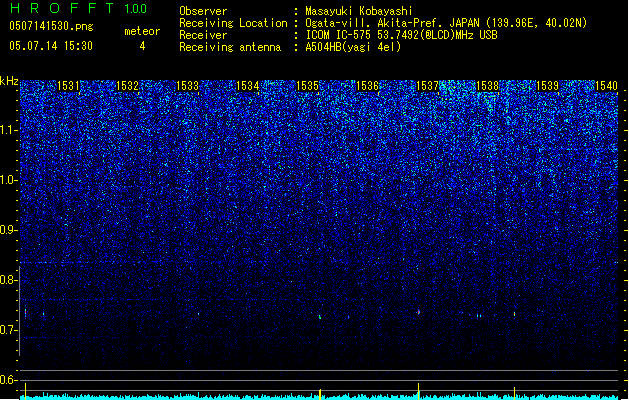The image size is (629, 400).
Task: Select the filename 0507141530.png
Action: click(51, 26)
